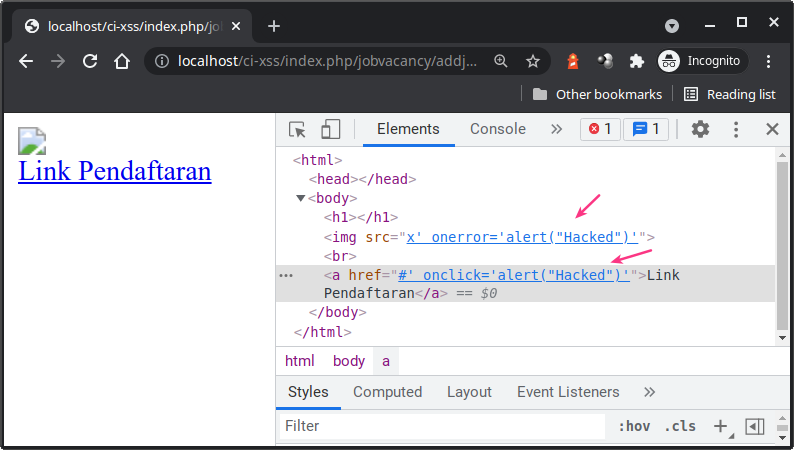The image size is (794, 450).
Task: Click the browser reload button
Action: [x=90, y=61]
